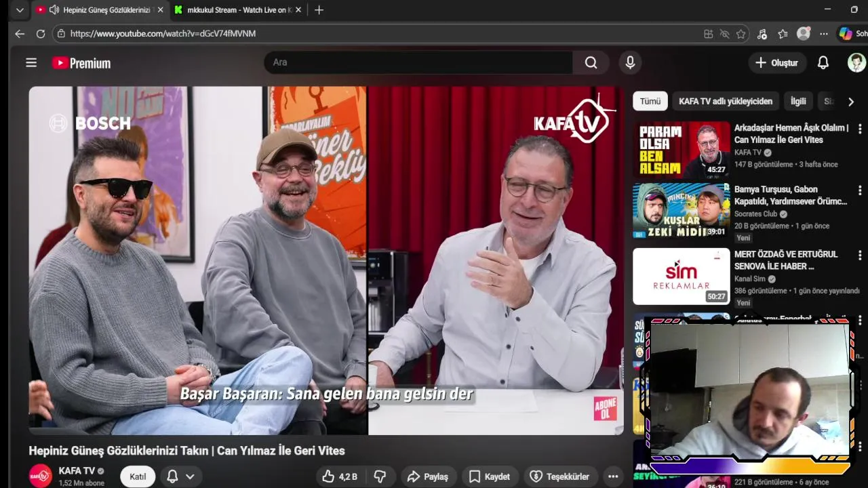
Task: Share the video via Paylaş
Action: [428, 476]
